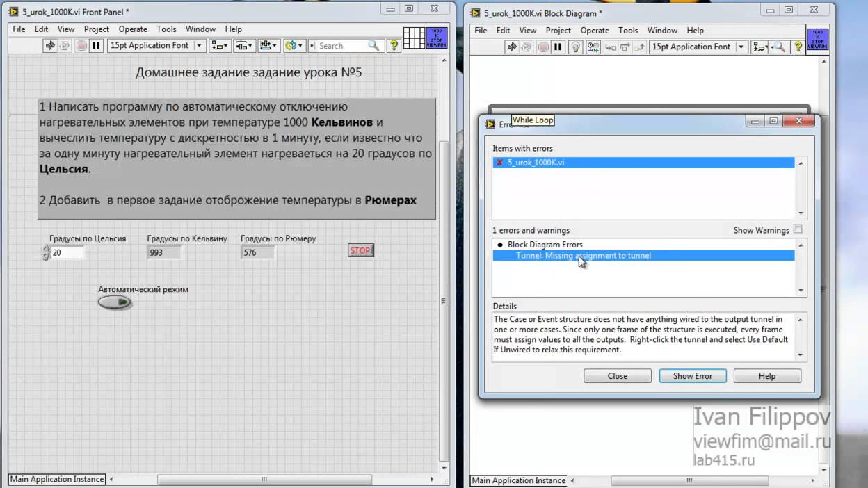Open Window menu in Block Diagram window
The width and height of the screenshot is (868, 488).
pos(662,31)
